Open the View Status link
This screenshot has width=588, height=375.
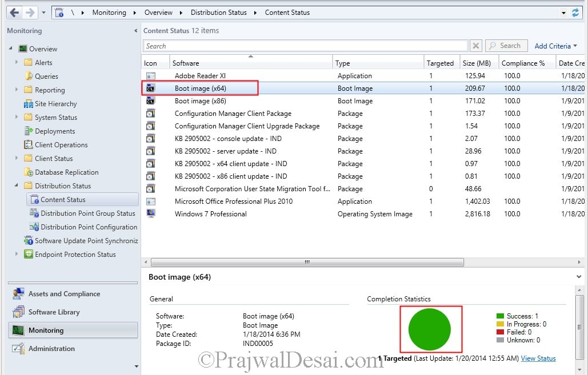538,358
